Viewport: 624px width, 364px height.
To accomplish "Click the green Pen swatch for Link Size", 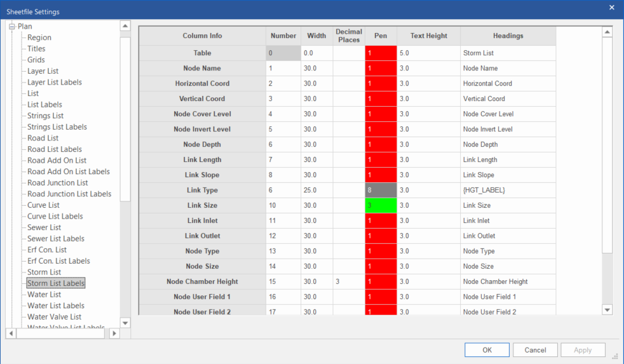I will click(381, 205).
